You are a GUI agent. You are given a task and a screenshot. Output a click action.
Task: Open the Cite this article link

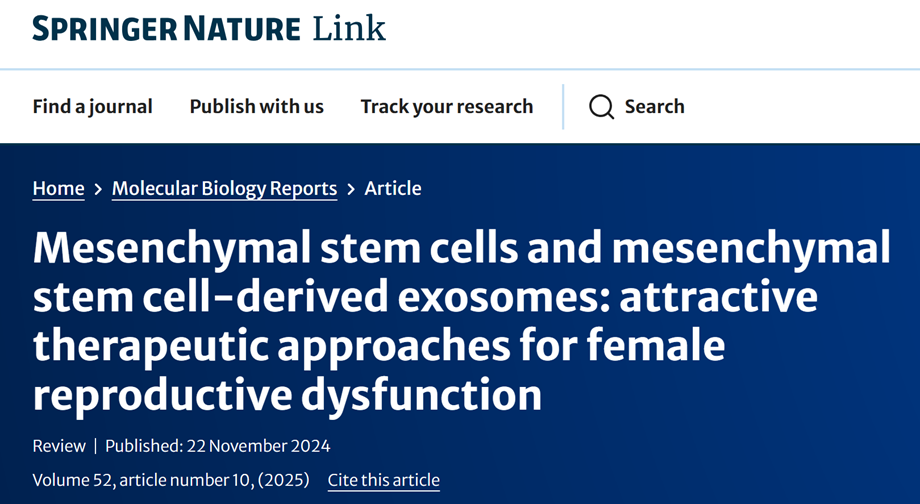[x=384, y=480]
